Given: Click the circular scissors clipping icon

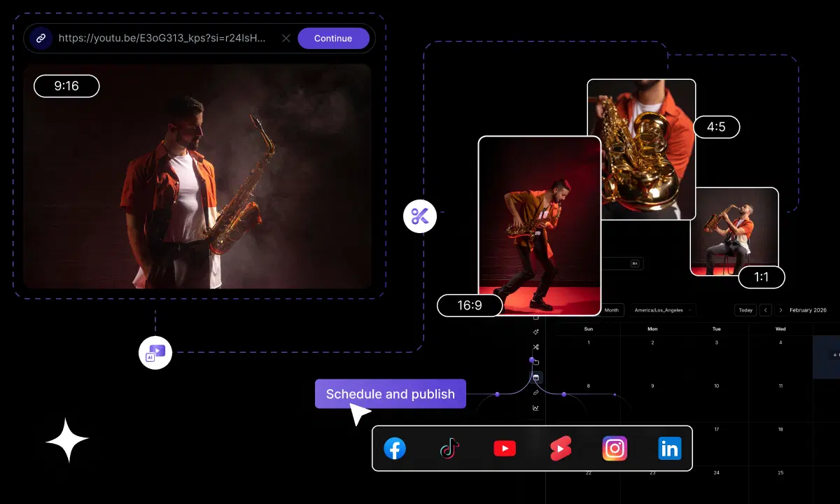Looking at the screenshot, I should [x=420, y=216].
